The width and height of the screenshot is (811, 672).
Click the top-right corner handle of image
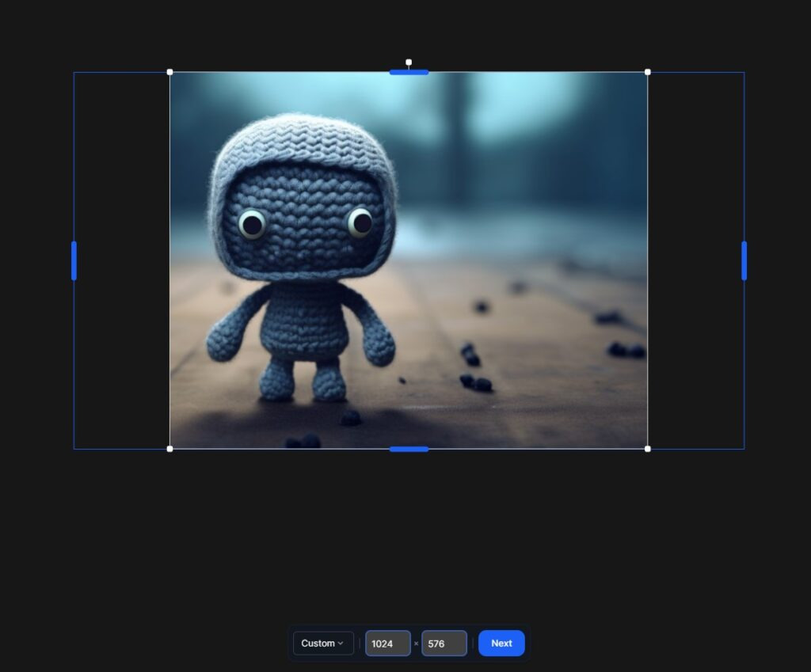pos(648,72)
